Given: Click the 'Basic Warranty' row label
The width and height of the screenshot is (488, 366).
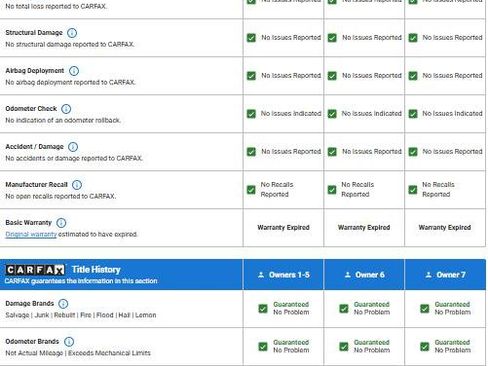Looking at the screenshot, I should [28, 223].
